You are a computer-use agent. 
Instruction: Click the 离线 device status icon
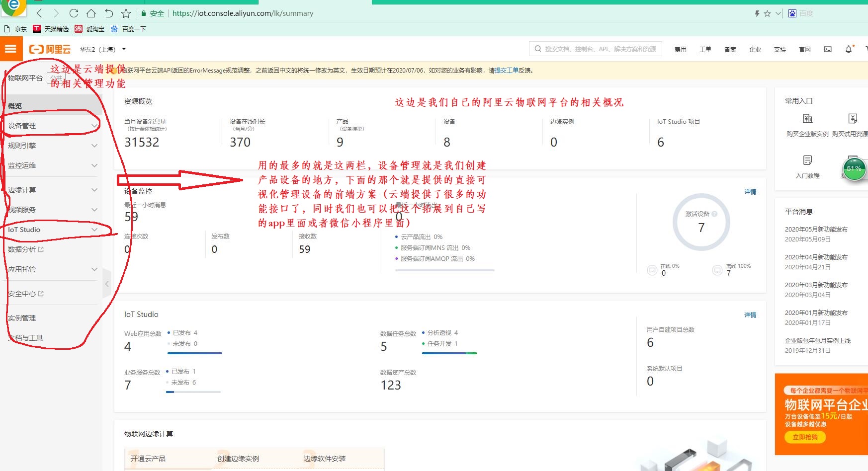(x=717, y=270)
